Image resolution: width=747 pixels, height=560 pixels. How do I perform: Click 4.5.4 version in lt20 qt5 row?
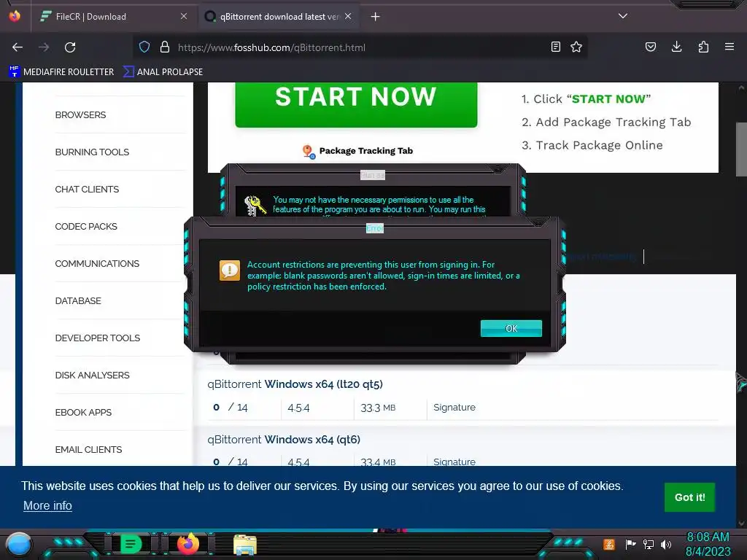(x=298, y=408)
